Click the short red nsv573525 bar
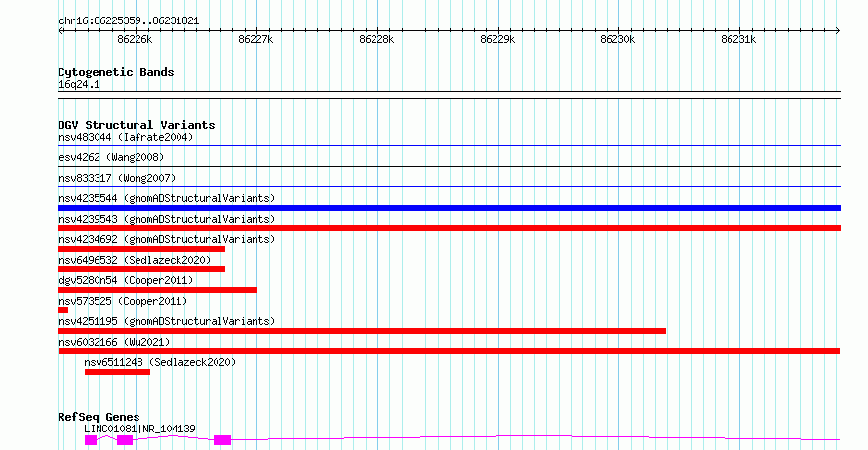Screen dimensions: 868x450 (62, 310)
